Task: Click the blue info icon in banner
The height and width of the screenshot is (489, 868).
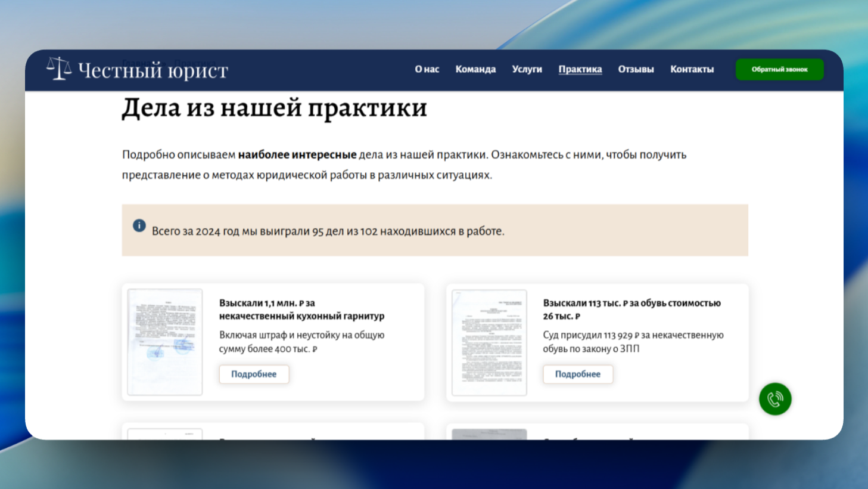Action: point(139,225)
